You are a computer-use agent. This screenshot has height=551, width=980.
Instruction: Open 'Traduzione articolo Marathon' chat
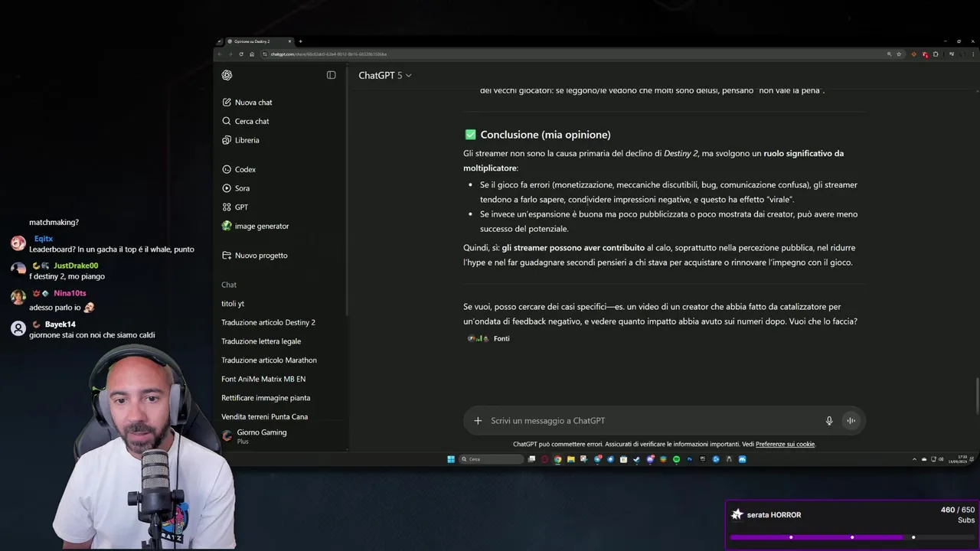point(269,360)
